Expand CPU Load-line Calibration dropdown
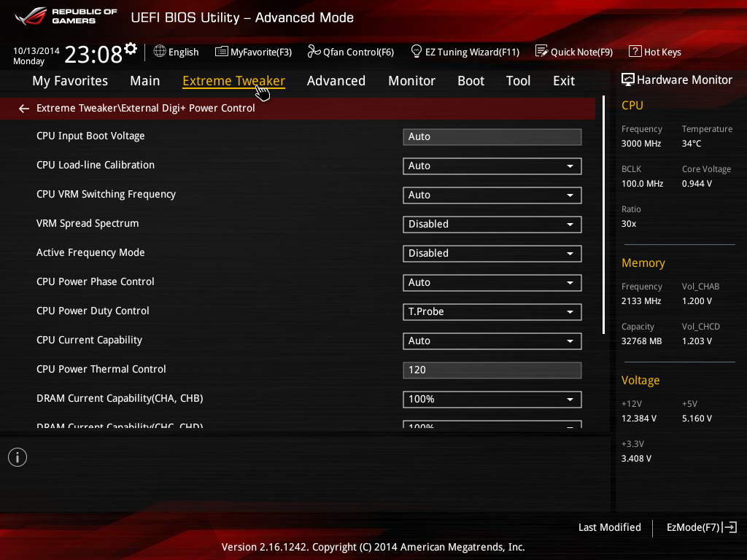The image size is (747, 560). tap(492, 166)
